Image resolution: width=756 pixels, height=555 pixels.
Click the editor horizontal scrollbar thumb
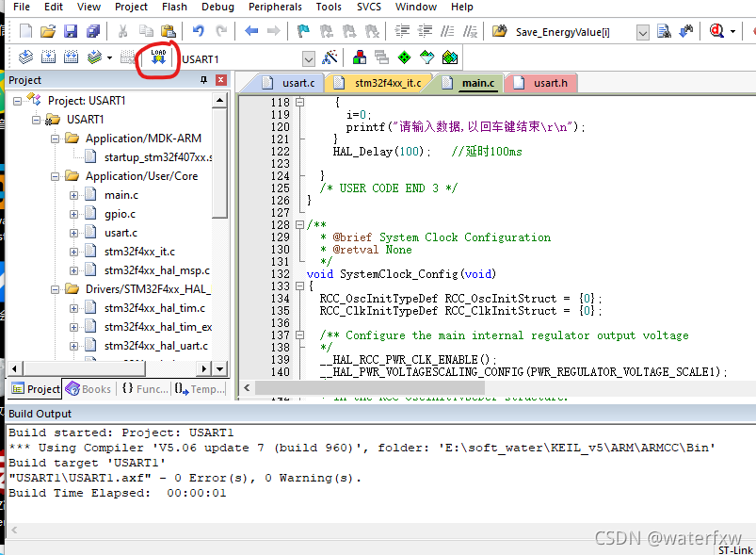point(369,387)
